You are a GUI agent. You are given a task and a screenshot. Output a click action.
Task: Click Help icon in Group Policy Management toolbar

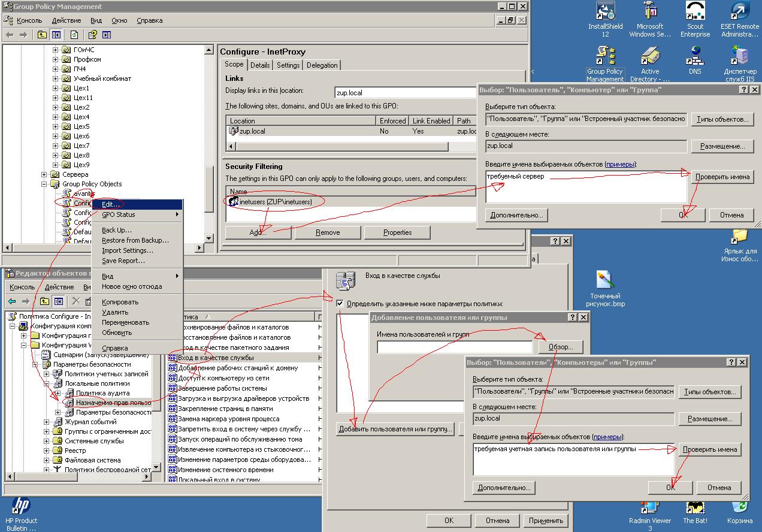(x=93, y=35)
